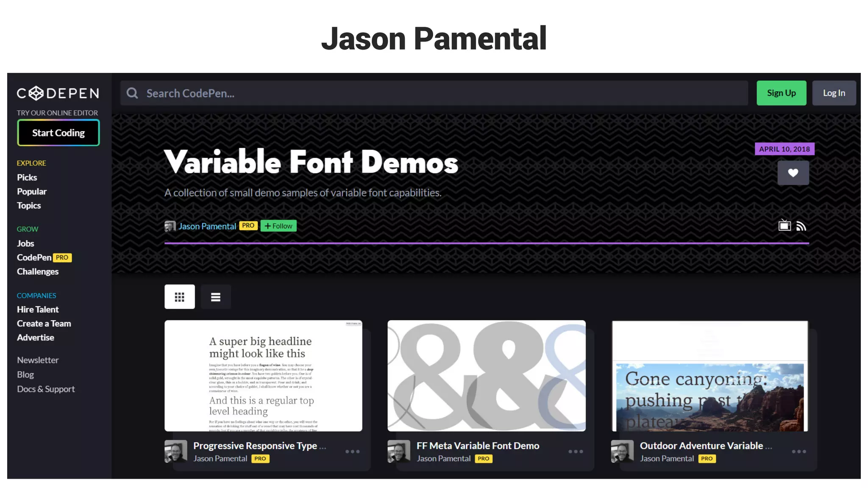Follow Jason Pamental
868x488 pixels.
(x=278, y=226)
